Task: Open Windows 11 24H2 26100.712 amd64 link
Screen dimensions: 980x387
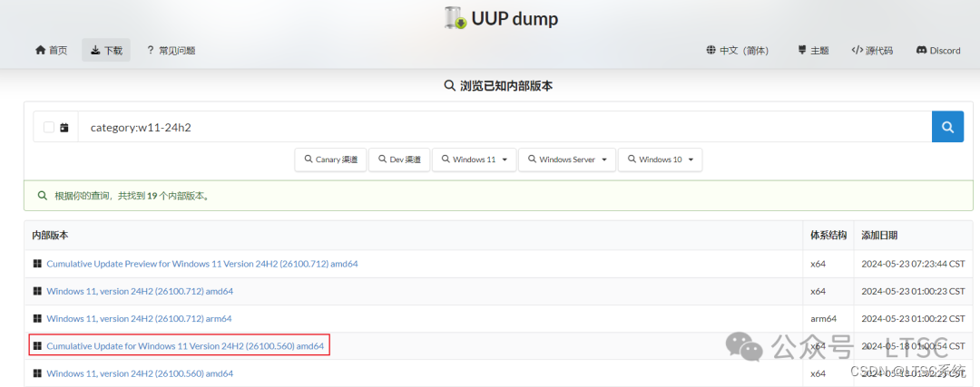Action: pyautogui.click(x=140, y=292)
